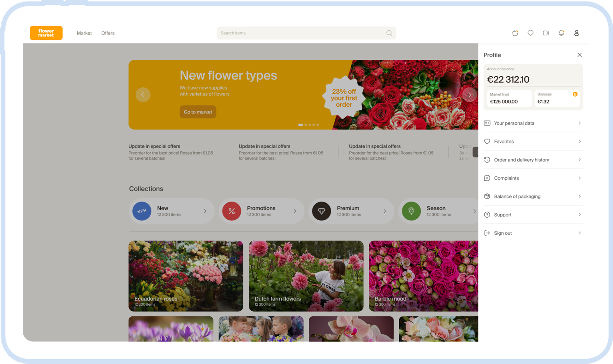613x364 pixels.
Task: Switch to the Offers tab
Action: (x=108, y=33)
